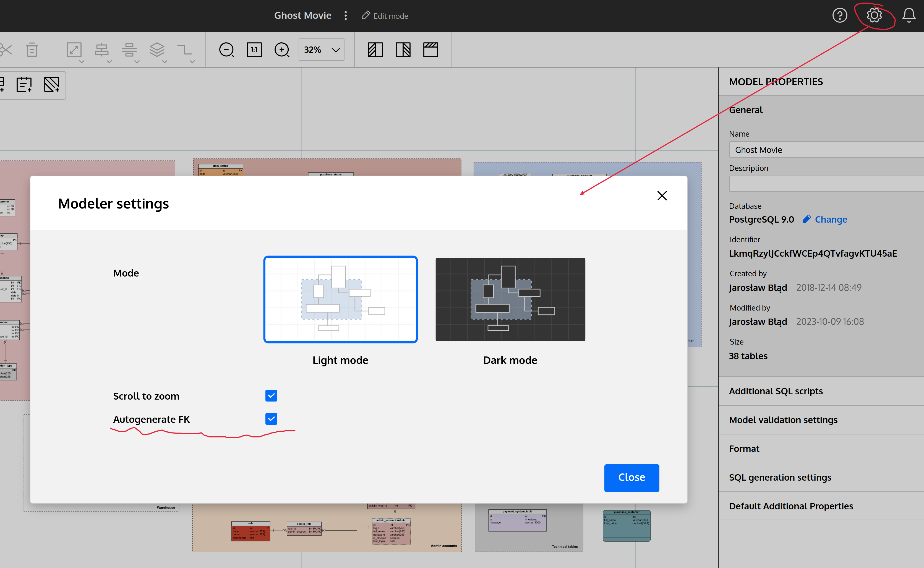This screenshot has height=568, width=924.
Task: Click the zoom out magnifier icon
Action: click(226, 49)
